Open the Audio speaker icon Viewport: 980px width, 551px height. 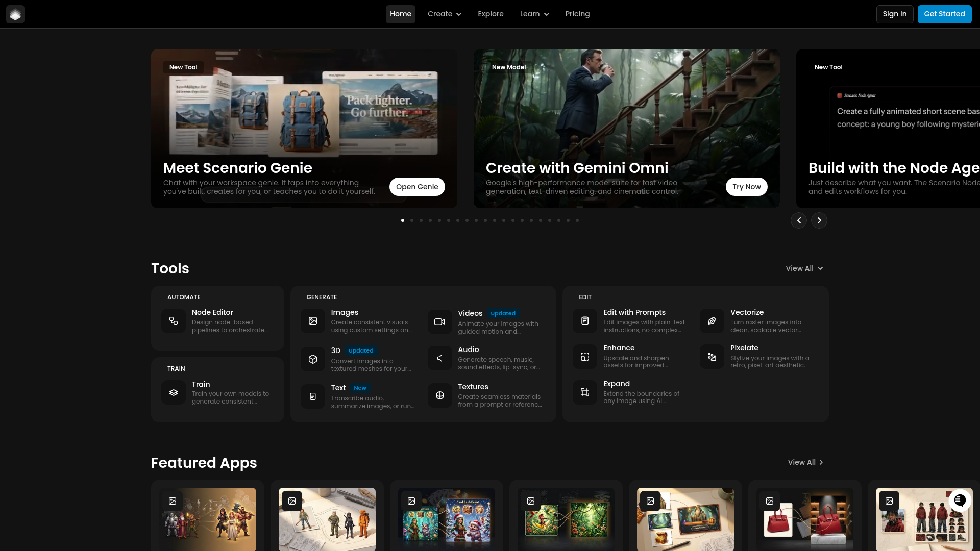click(x=440, y=358)
